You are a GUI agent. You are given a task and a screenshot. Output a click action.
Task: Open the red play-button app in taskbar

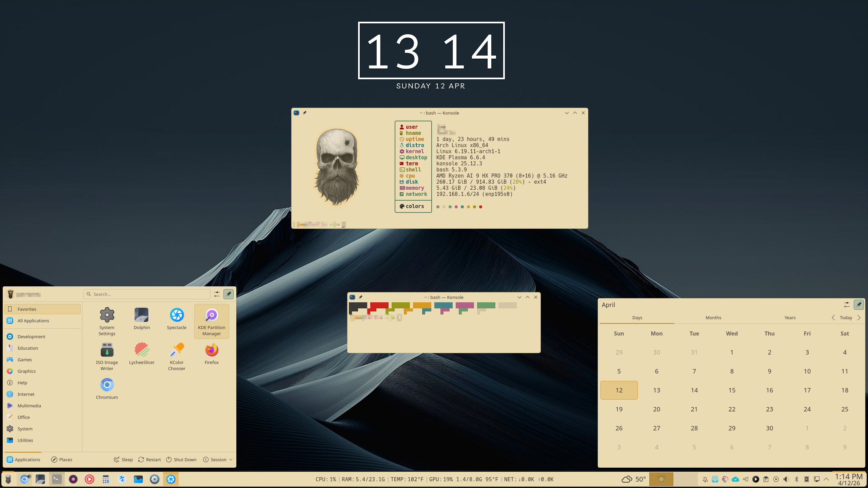(90, 479)
